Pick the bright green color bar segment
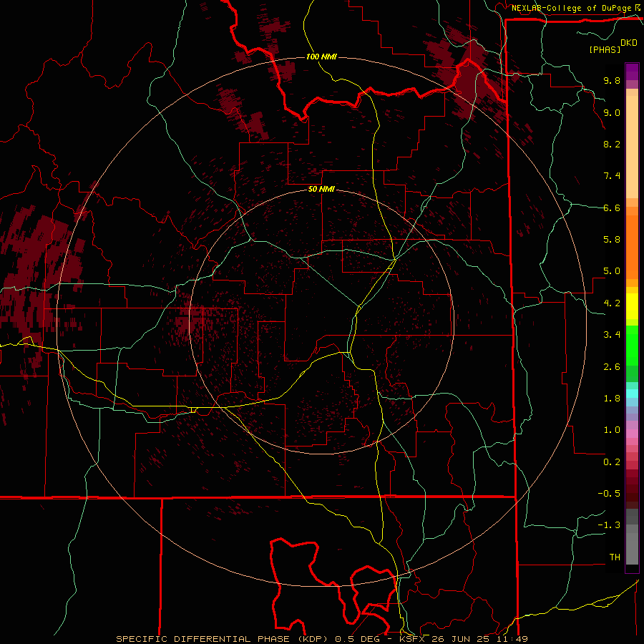This screenshot has width=644, height=644. [x=632, y=345]
